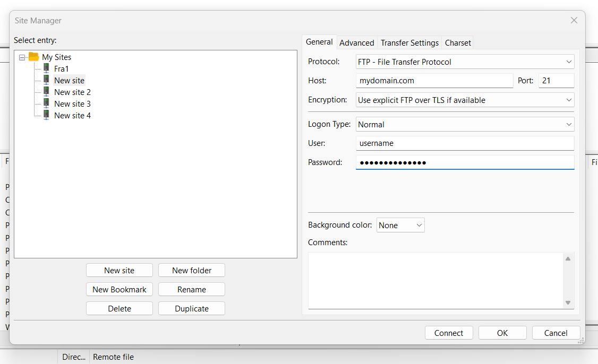Click the My Sites folder icon
The image size is (598, 364).
point(33,57)
